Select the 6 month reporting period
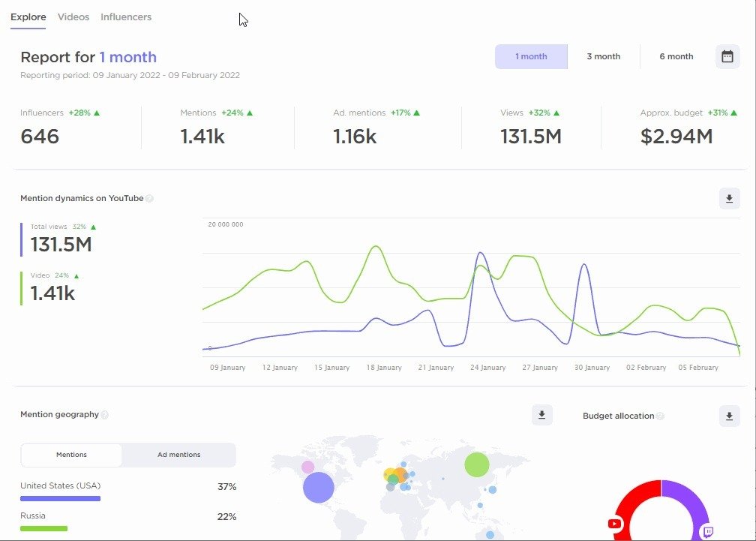 point(676,56)
